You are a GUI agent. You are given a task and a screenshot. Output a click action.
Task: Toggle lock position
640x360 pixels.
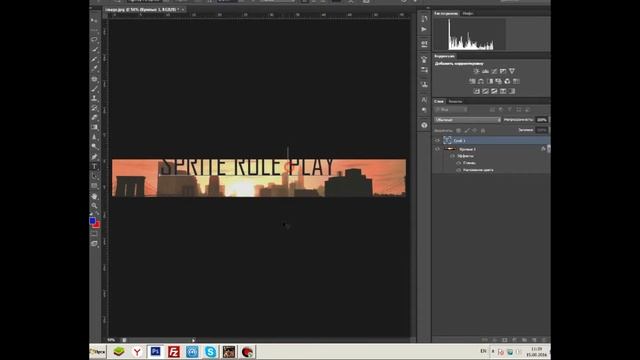click(475, 131)
